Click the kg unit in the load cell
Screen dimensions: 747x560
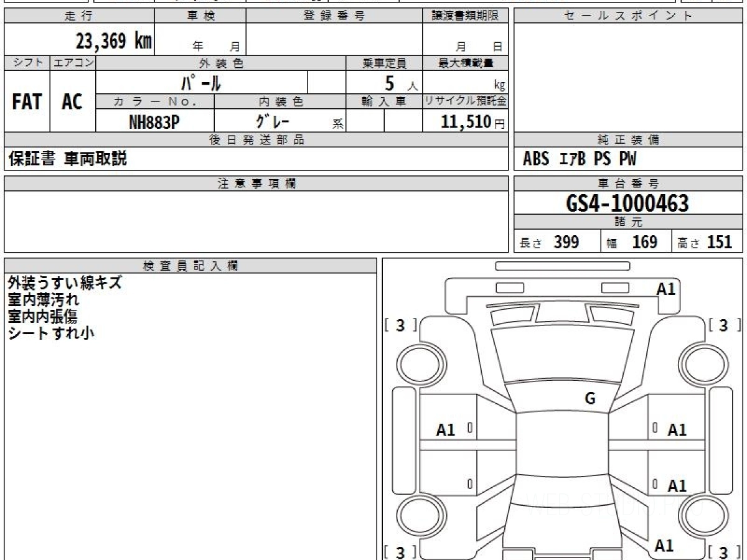499,86
